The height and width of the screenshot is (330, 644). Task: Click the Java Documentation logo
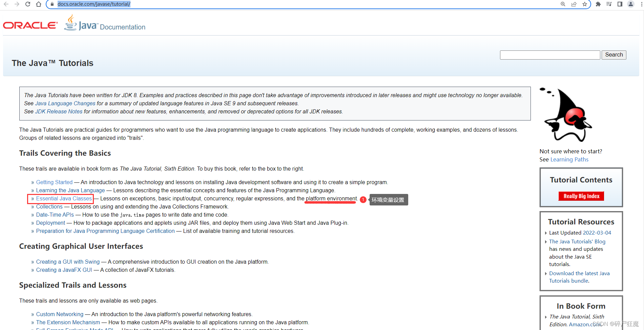[105, 23]
